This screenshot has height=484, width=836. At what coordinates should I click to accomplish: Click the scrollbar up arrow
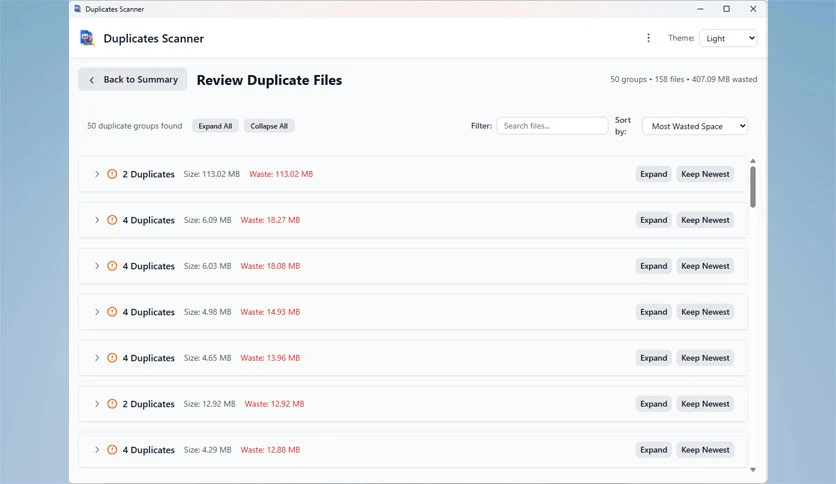(753, 160)
